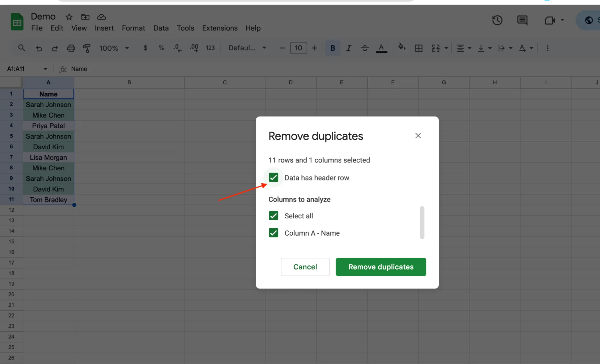600x364 pixels.
Task: Uncheck Column A - Name
Action: tap(273, 233)
